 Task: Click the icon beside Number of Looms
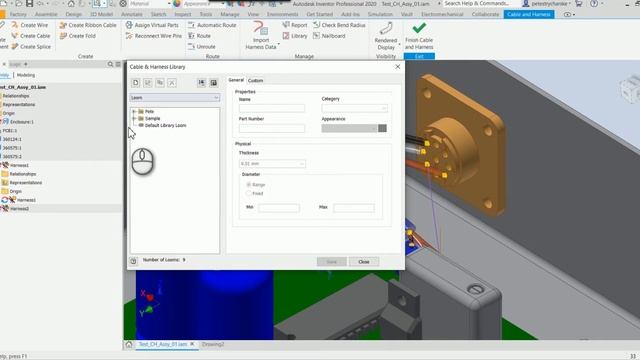[133, 261]
